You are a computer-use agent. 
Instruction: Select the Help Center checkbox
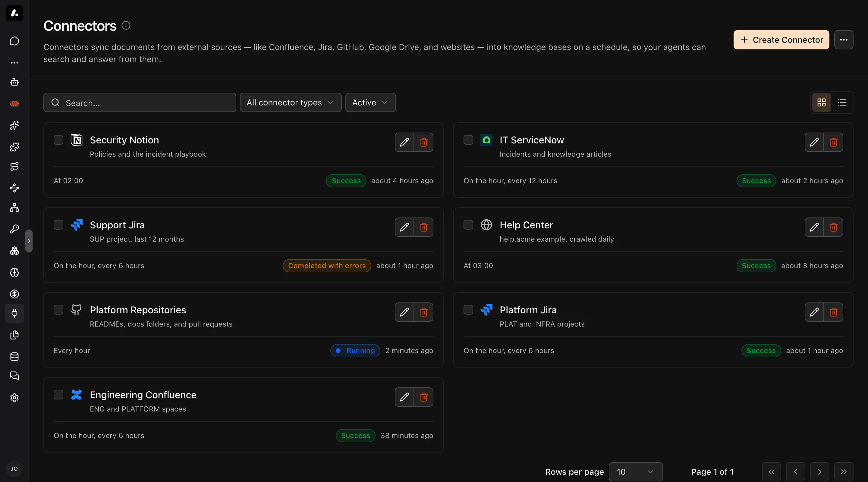tap(468, 225)
